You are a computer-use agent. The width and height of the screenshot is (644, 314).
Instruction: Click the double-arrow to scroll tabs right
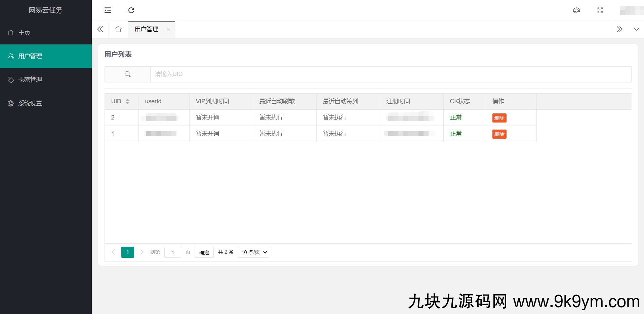pyautogui.click(x=619, y=29)
